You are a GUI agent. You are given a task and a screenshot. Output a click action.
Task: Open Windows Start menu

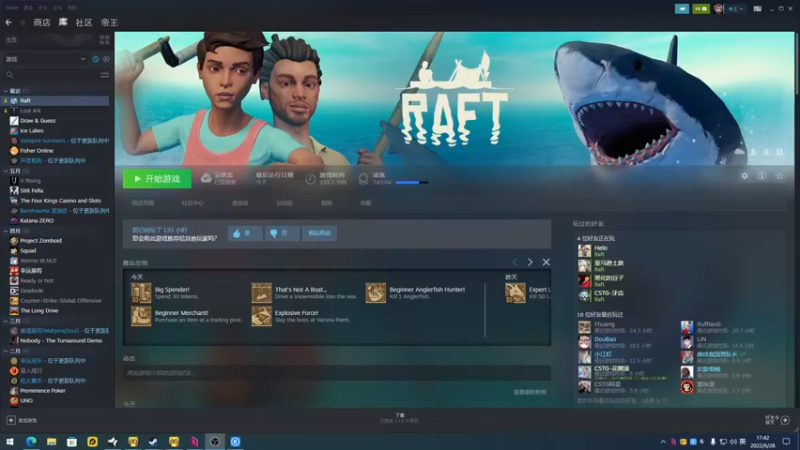point(10,442)
